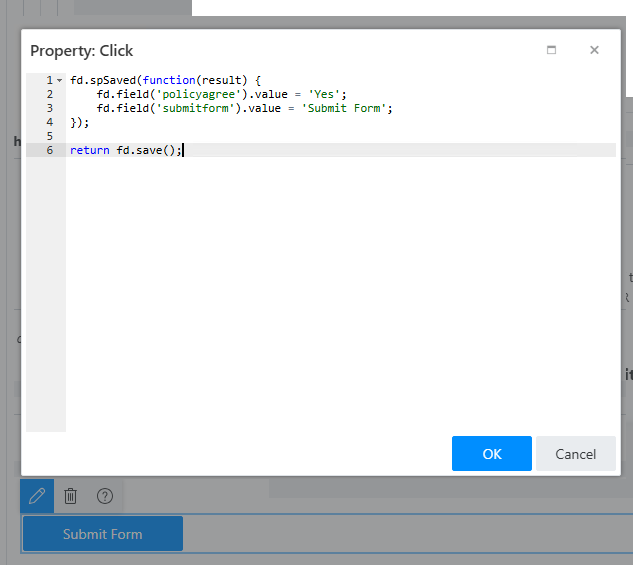The image size is (633, 565).
Task: Open help via question mark icon
Action: [x=105, y=495]
